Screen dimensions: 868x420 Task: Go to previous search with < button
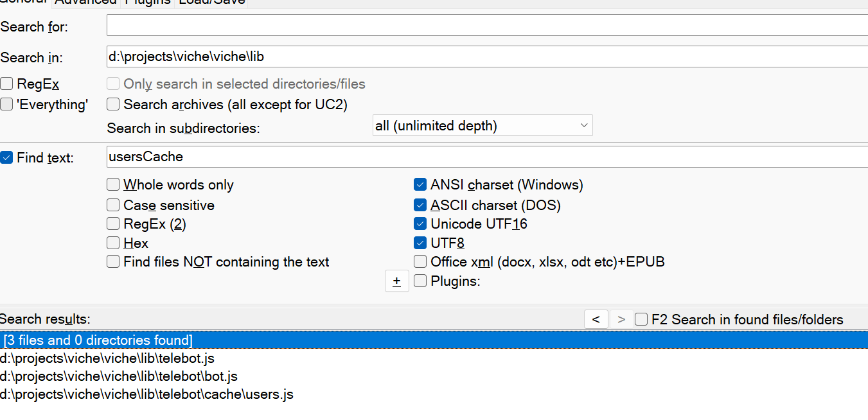point(596,319)
